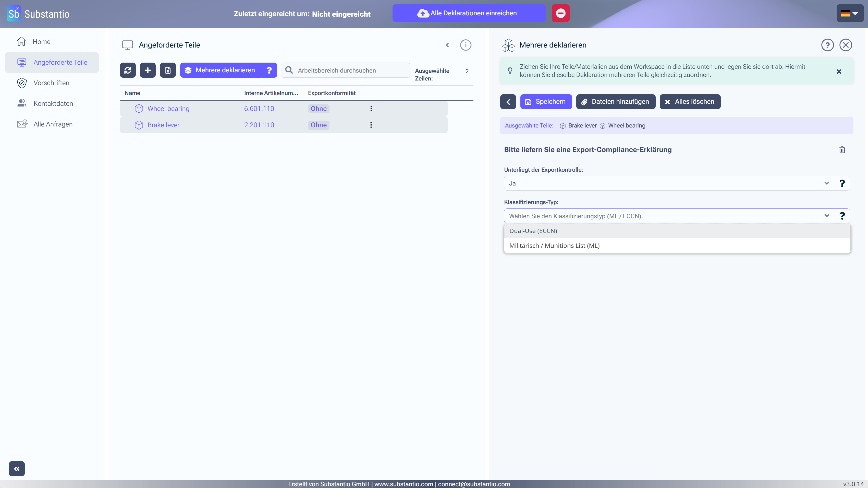This screenshot has height=488, width=868.
Task: Select Dual-Use (ECCN) option
Action: click(533, 231)
